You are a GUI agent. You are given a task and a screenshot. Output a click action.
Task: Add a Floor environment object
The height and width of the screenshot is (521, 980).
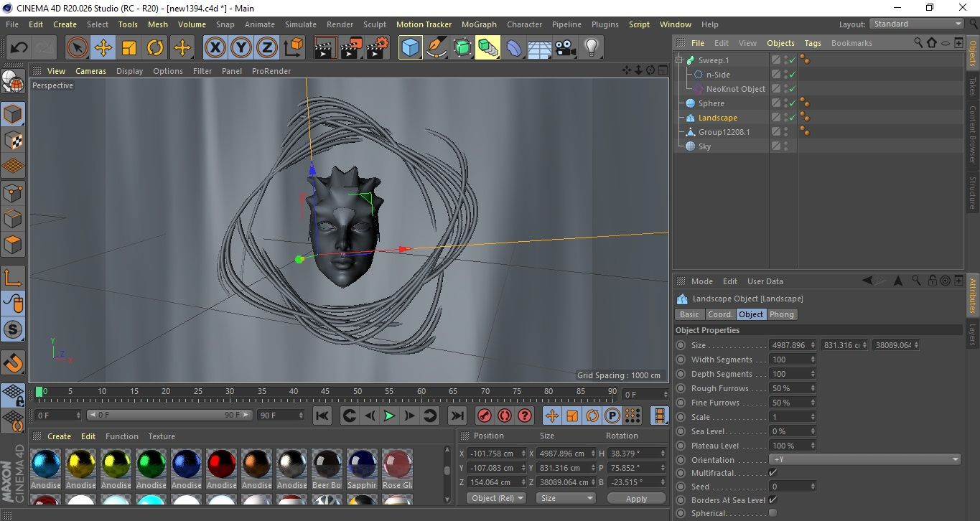tap(539, 48)
